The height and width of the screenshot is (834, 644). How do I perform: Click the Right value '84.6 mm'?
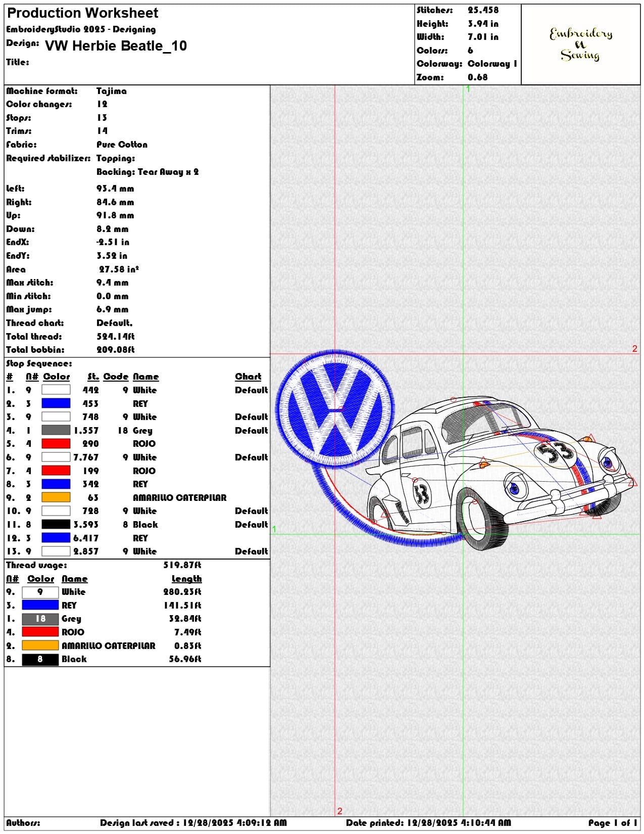point(115,202)
